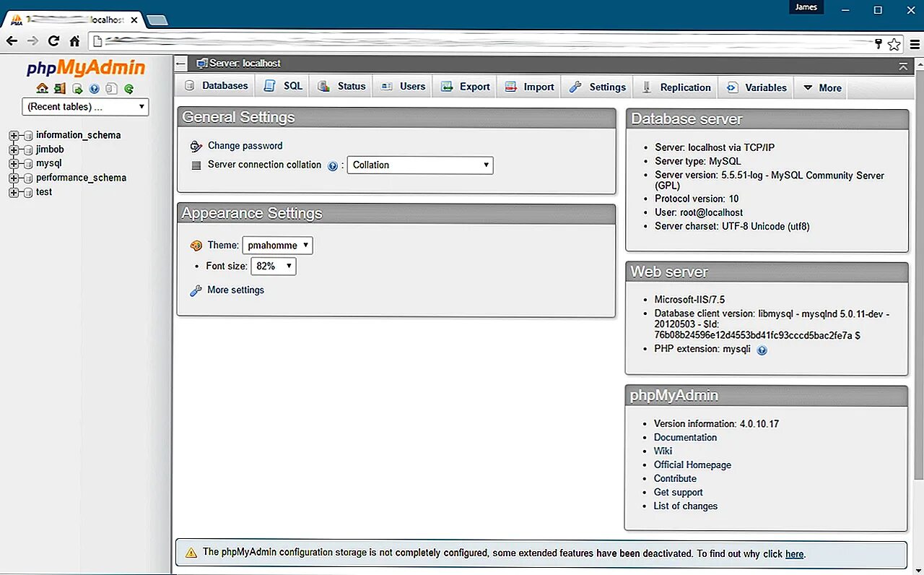The height and width of the screenshot is (575, 924).
Task: Reload navigation frame green refresh icon
Action: 128,89
